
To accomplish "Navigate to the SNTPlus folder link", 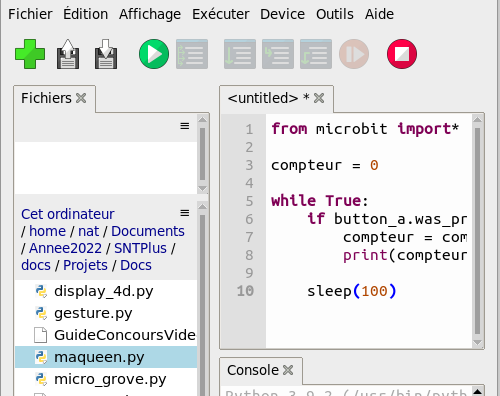I will (x=140, y=248).
